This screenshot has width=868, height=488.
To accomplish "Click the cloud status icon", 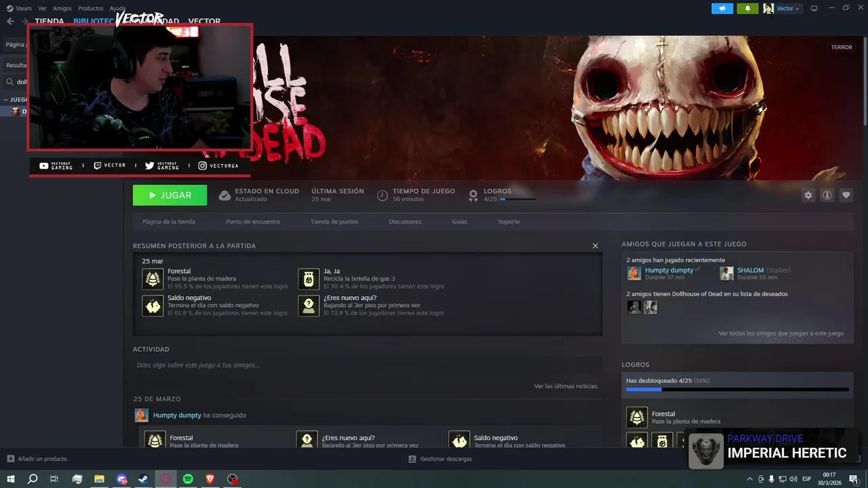I will pos(224,196).
